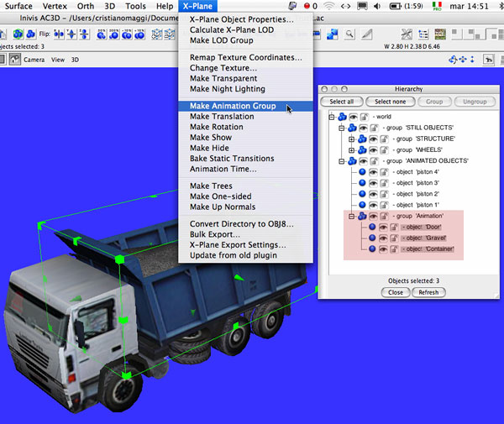The width and height of the screenshot is (504, 424).
Task: Click the lock icon for object 'piston 4'
Action: pyautogui.click(x=384, y=172)
